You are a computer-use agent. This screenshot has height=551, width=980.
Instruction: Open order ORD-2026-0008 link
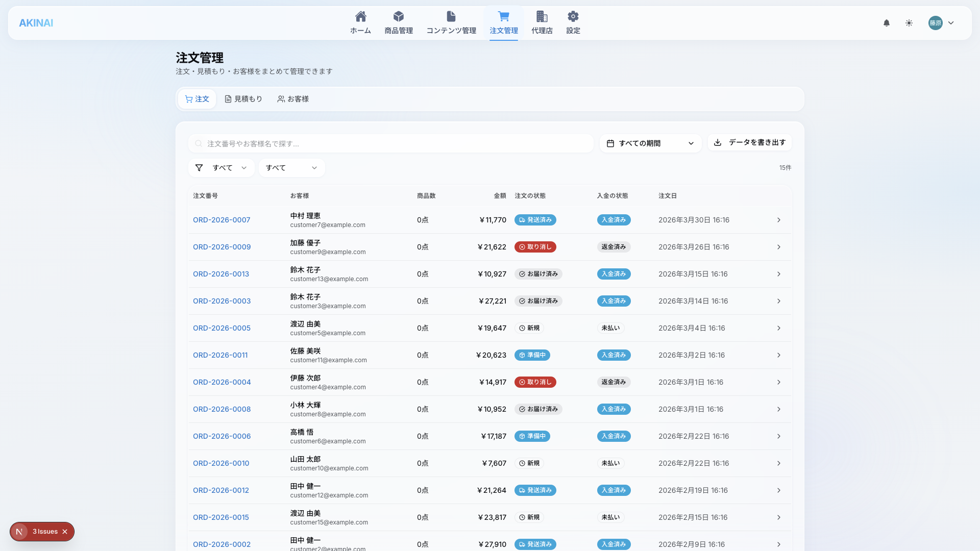tap(222, 409)
